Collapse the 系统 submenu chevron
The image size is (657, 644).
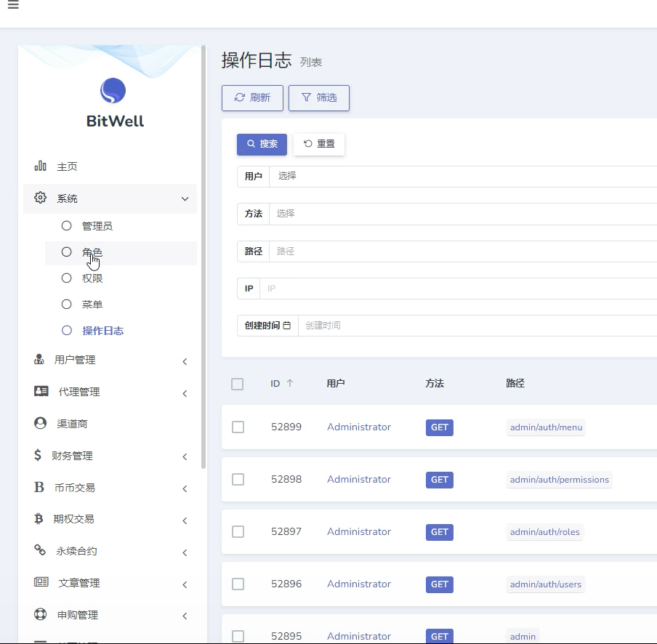(185, 198)
